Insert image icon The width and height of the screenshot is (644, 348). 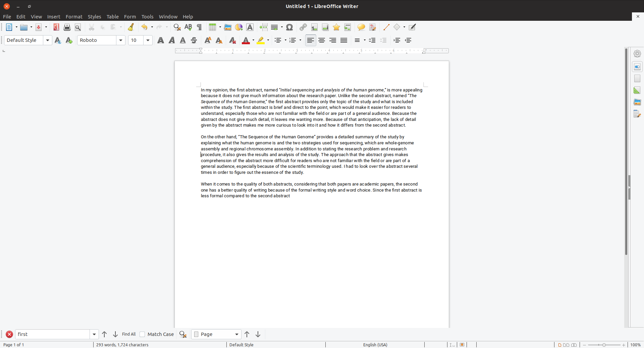[x=228, y=27]
